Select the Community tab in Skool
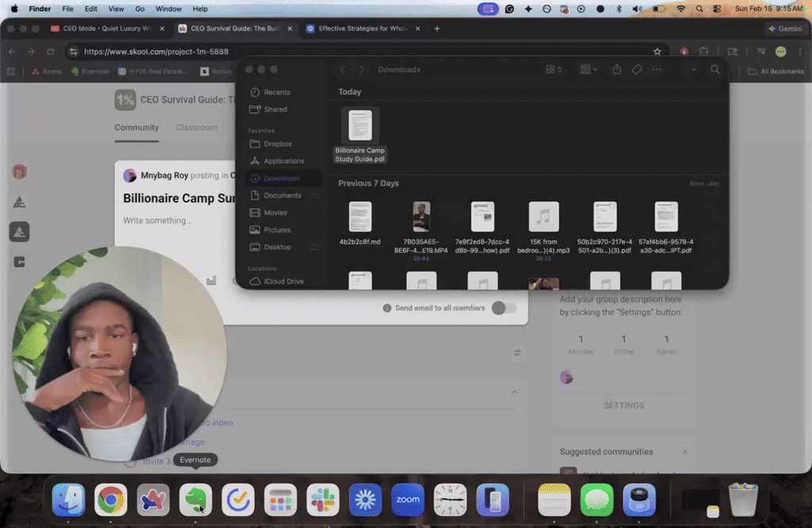812x528 pixels. click(x=136, y=128)
